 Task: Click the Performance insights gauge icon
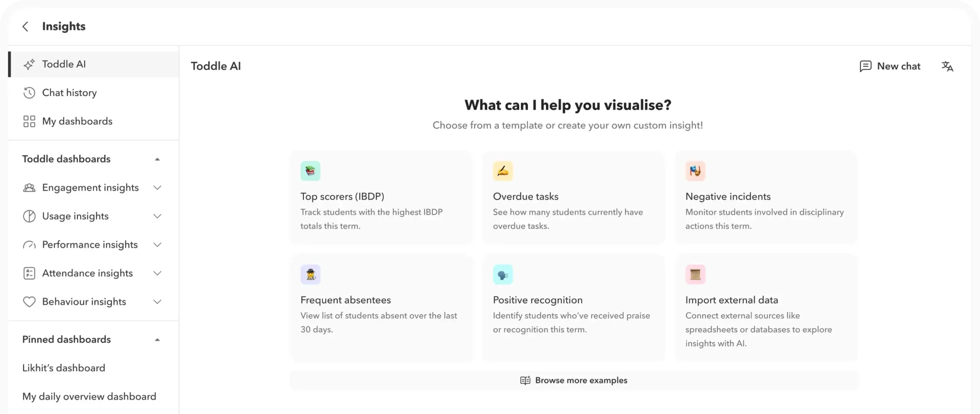29,245
